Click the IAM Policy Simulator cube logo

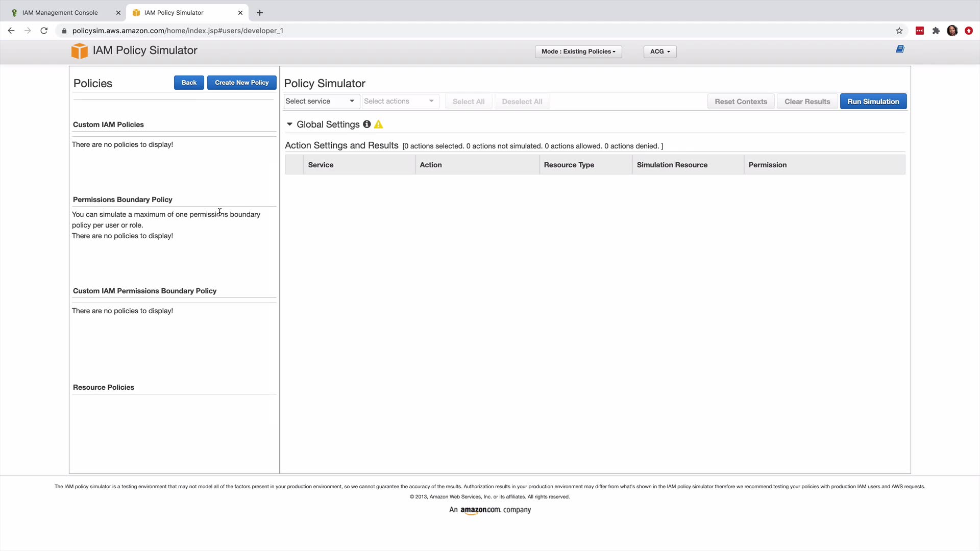pyautogui.click(x=79, y=51)
